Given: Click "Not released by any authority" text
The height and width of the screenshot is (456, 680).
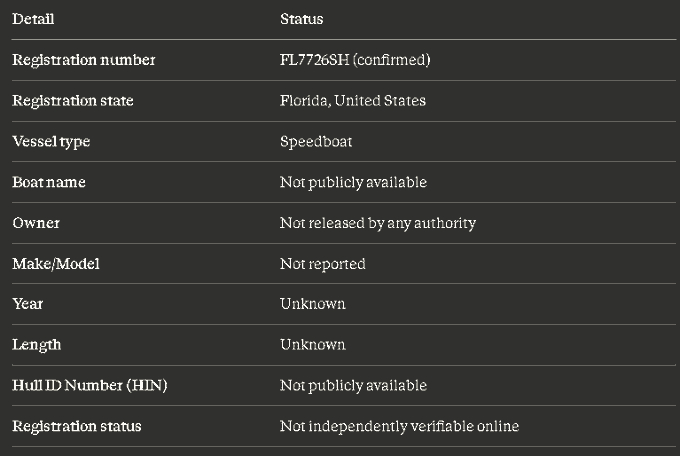Looking at the screenshot, I should point(377,223).
